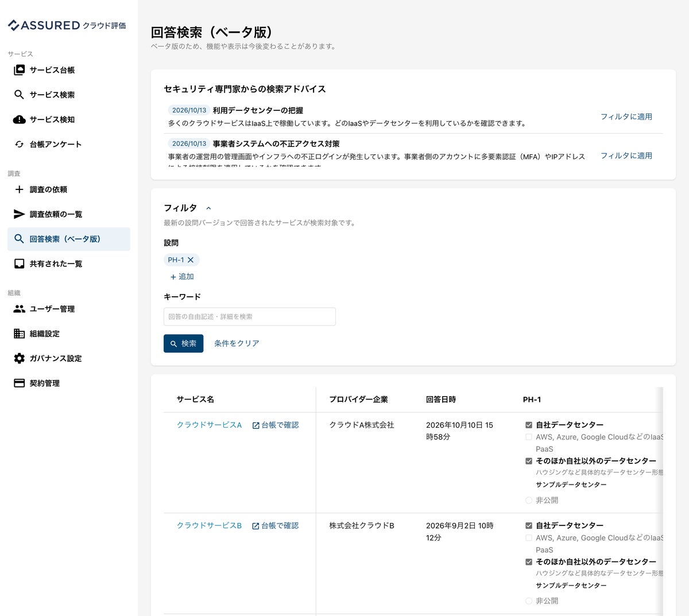The height and width of the screenshot is (616, 689).
Task: Toggle 自社データセンター checkbox for クラウドサービスA
Action: pos(529,425)
